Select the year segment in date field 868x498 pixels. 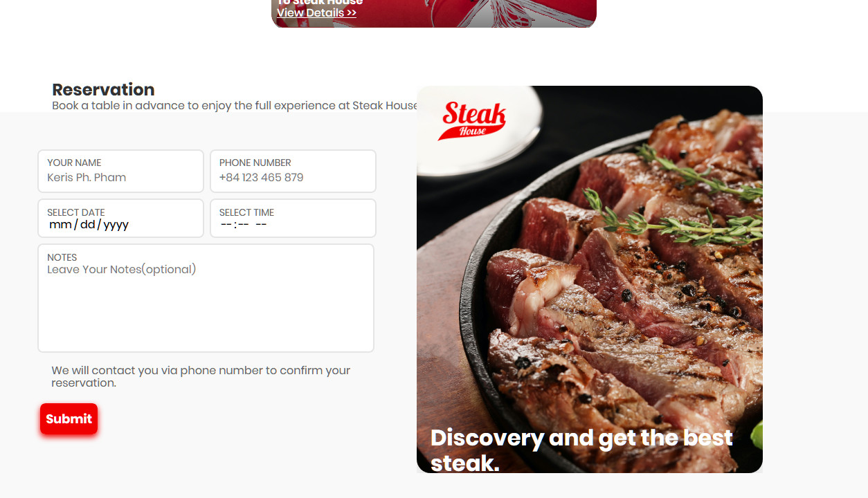pyautogui.click(x=116, y=224)
